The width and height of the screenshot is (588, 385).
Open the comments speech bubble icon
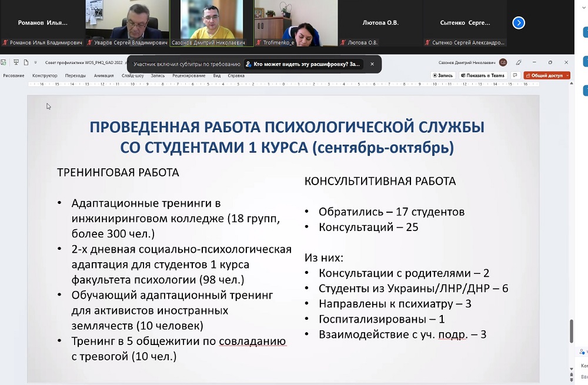tap(515, 75)
